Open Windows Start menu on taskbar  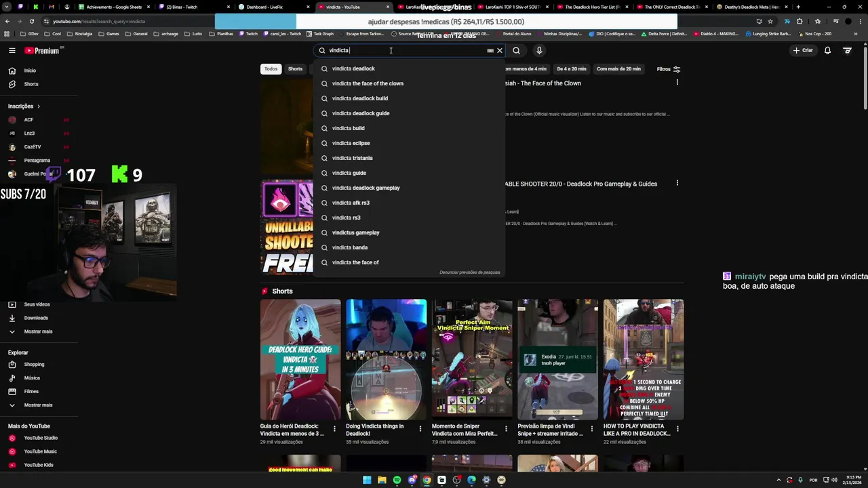pos(367,480)
